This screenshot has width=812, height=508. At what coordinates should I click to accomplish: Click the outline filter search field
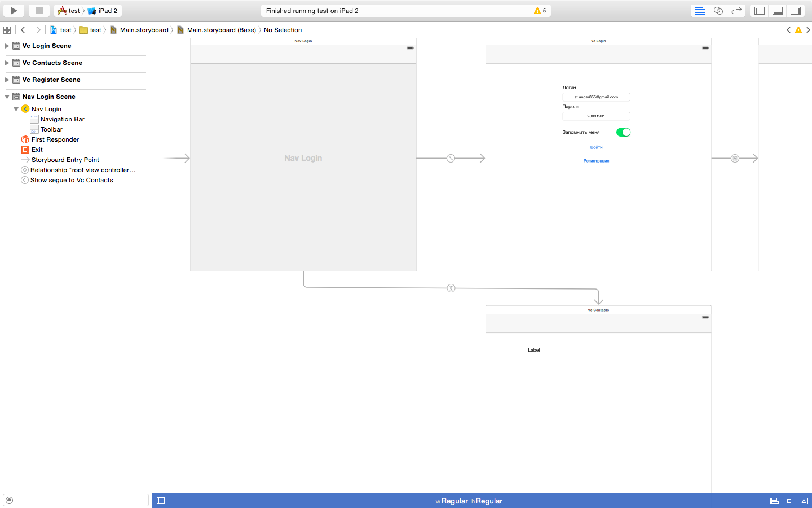(x=79, y=500)
